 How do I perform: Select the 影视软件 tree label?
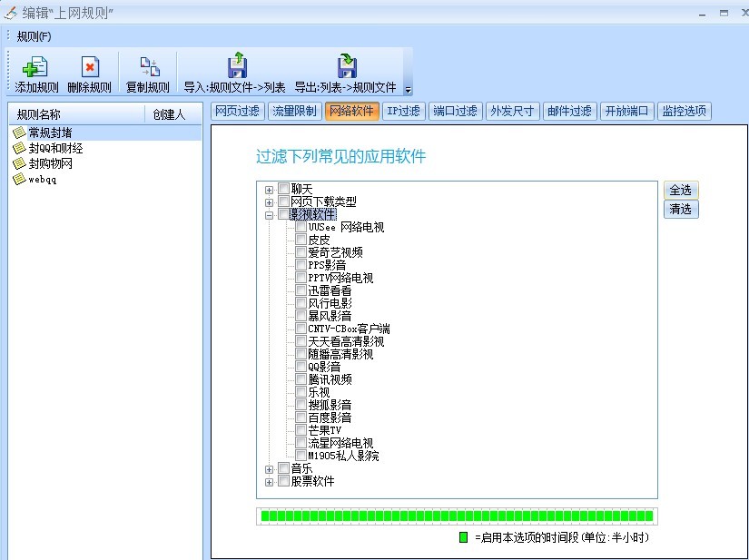(313, 214)
